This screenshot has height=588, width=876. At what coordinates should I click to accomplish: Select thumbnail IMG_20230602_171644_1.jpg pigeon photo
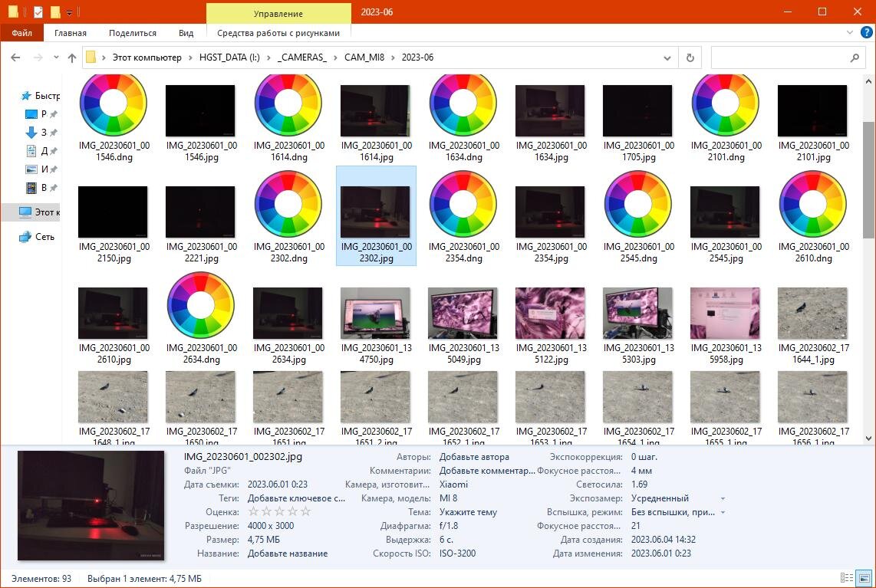(x=812, y=314)
